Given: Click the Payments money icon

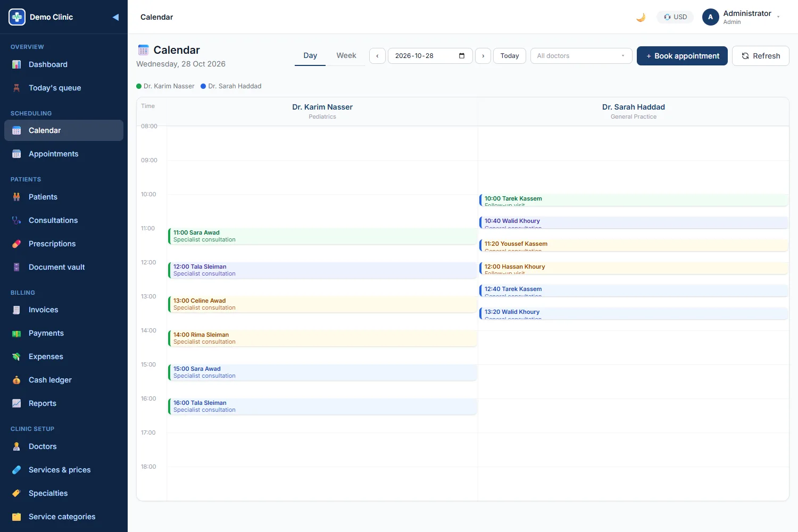Looking at the screenshot, I should [16, 333].
